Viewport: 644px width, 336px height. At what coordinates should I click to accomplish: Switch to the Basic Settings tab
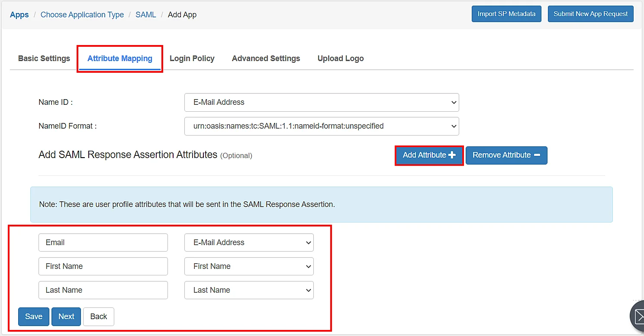[44, 58]
